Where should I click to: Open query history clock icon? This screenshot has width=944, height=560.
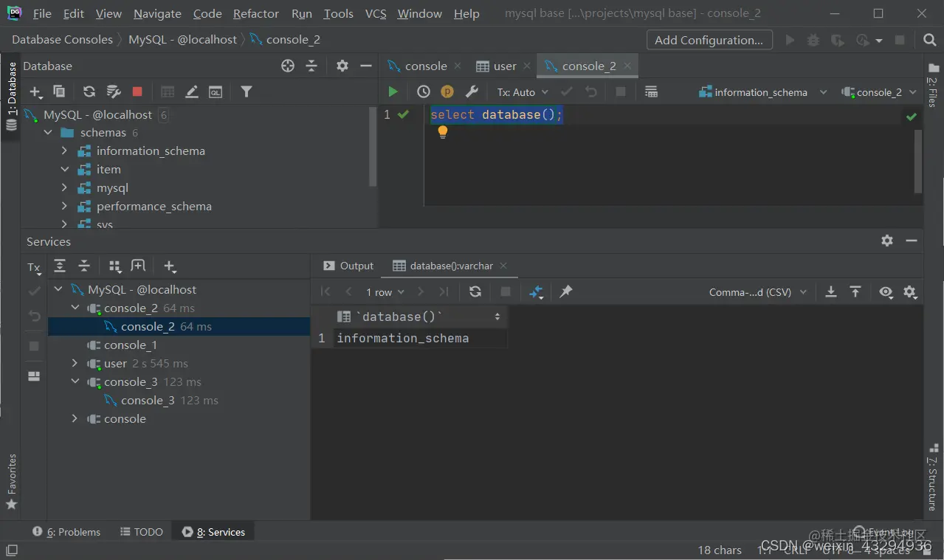(x=423, y=91)
